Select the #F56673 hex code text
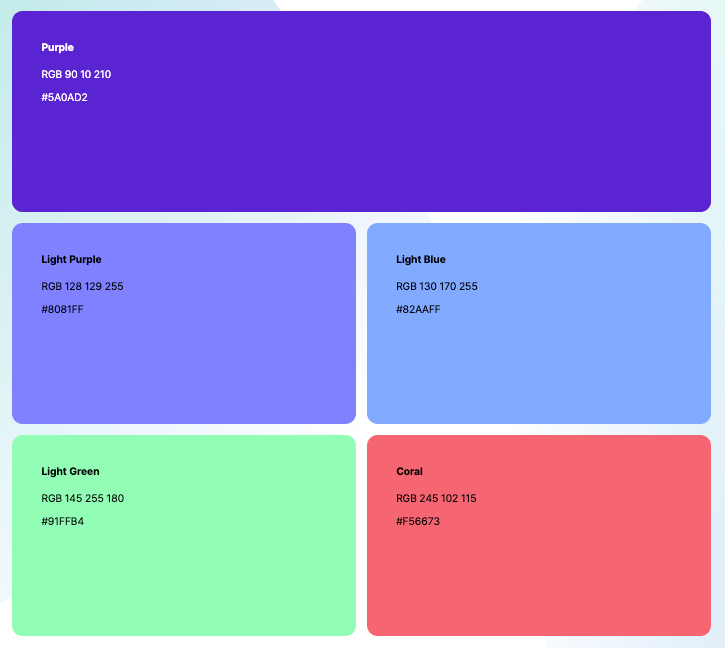This screenshot has width=725, height=648. click(x=418, y=522)
